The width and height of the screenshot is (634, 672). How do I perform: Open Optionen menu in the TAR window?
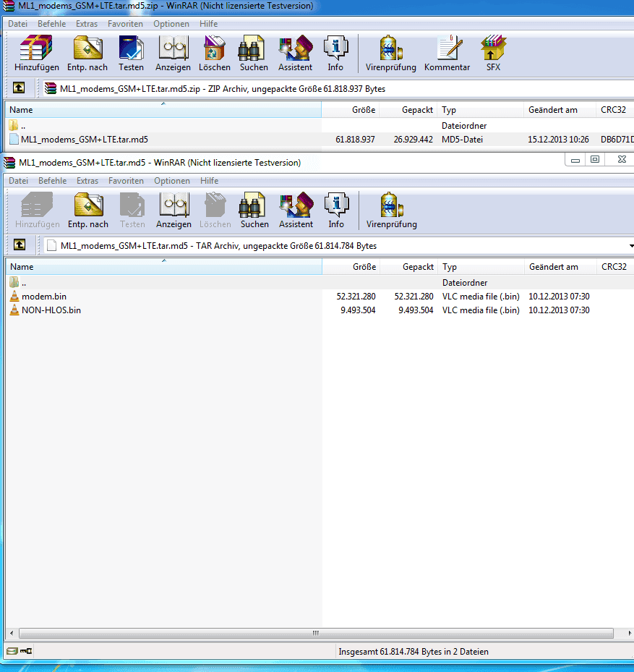172,180
